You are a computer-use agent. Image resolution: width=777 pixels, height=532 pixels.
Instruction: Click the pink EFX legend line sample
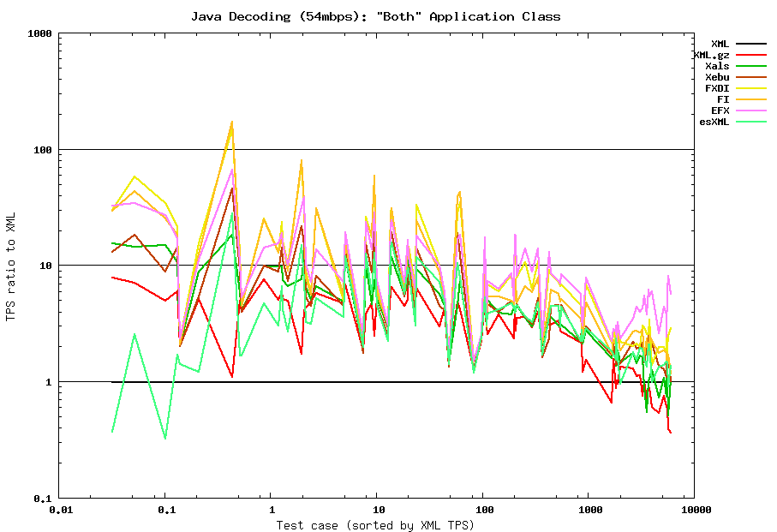point(751,111)
